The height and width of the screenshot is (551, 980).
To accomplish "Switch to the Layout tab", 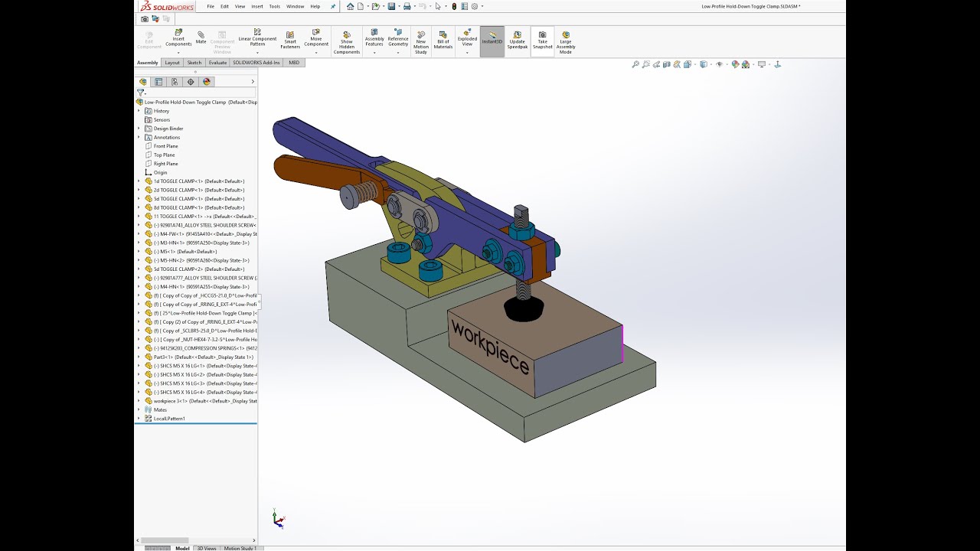I will (172, 63).
